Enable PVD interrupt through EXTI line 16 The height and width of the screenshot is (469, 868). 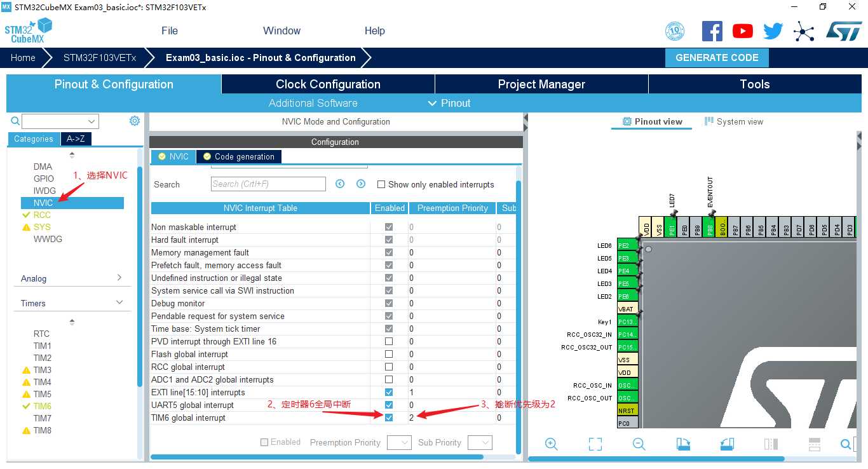click(x=389, y=341)
